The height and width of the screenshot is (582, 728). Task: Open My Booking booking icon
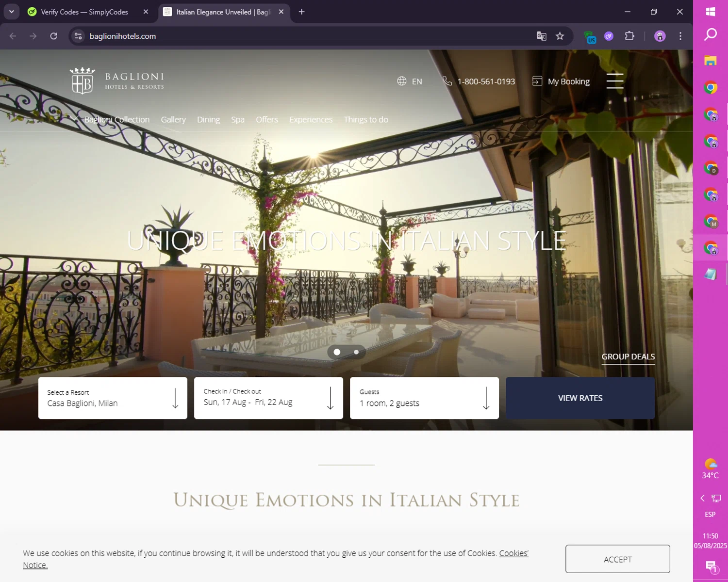click(537, 81)
